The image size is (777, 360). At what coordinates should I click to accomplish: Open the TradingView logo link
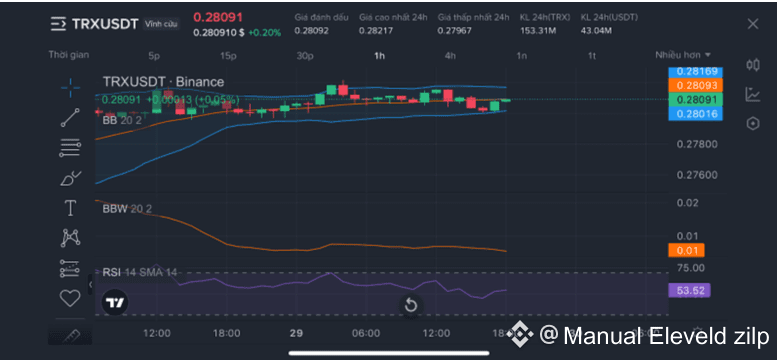(116, 302)
